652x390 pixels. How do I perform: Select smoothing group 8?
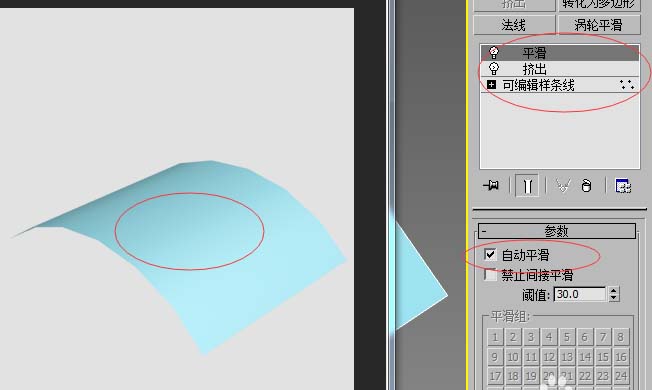pyautogui.click(x=621, y=337)
